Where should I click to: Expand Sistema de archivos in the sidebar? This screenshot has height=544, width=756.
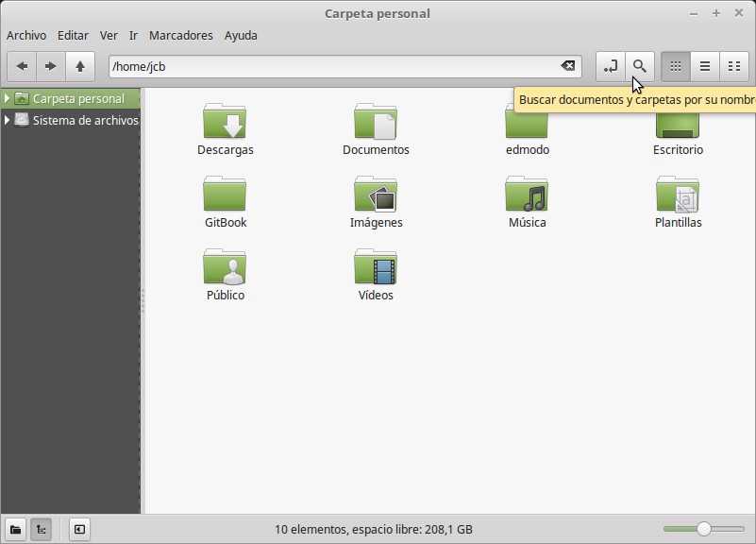7,119
